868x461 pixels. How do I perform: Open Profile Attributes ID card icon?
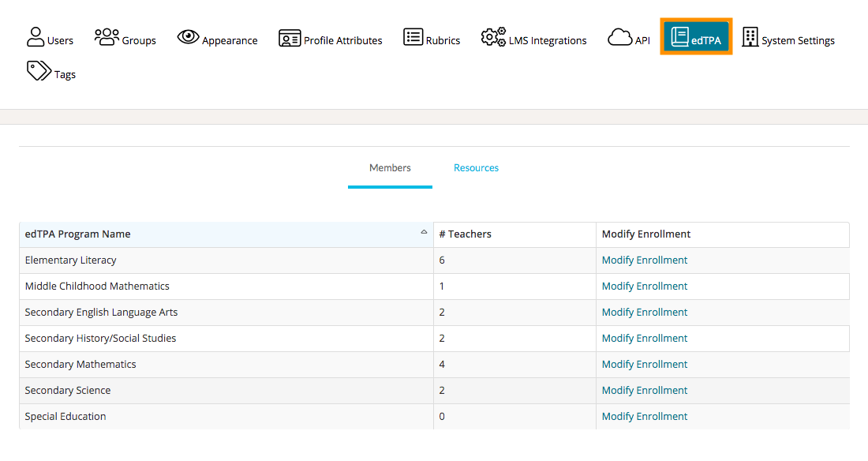tap(290, 38)
